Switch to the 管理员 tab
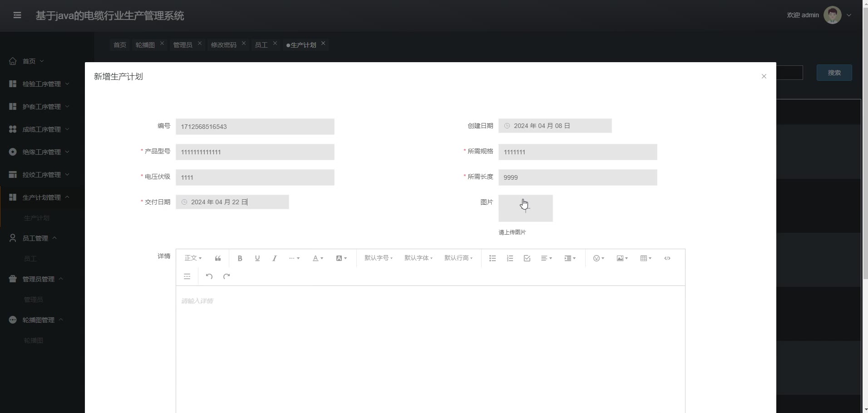The width and height of the screenshot is (868, 413). click(182, 45)
